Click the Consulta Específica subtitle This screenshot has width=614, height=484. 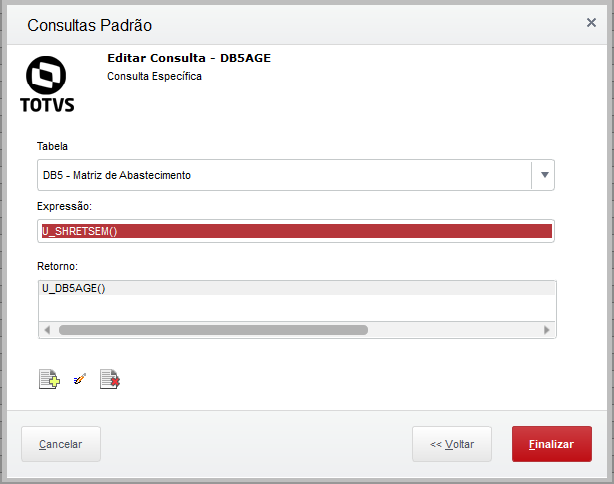(154, 76)
